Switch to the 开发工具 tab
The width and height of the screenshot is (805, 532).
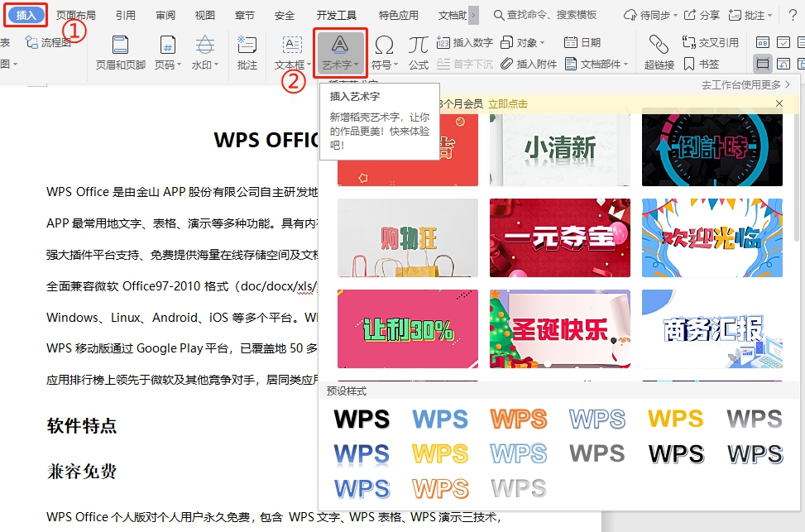coord(336,16)
